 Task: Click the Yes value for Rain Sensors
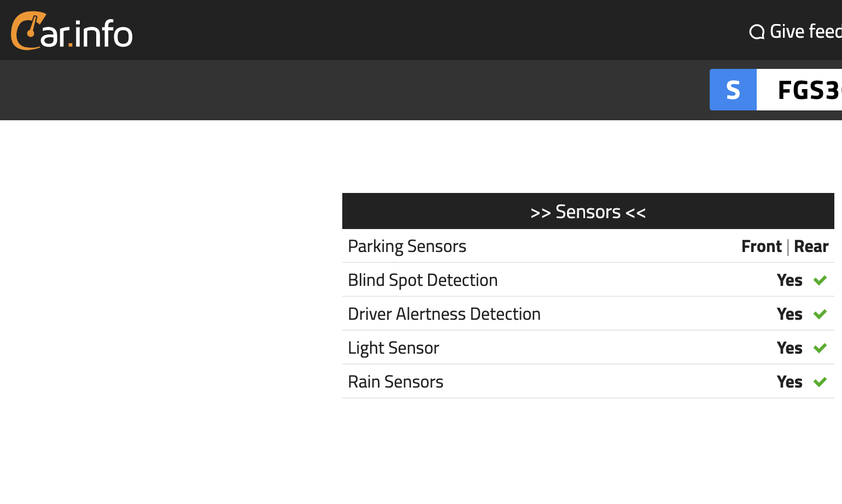coord(790,382)
